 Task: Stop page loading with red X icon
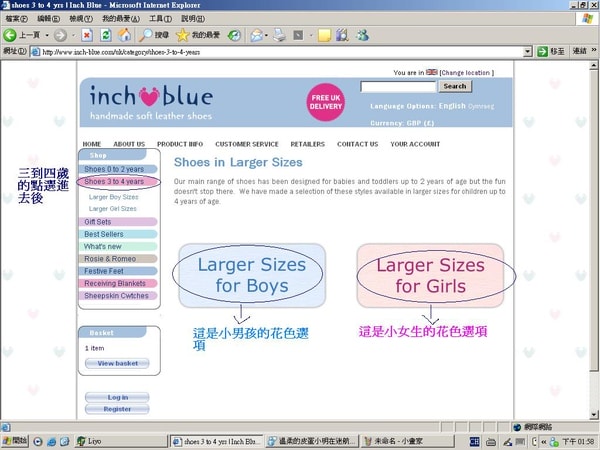coord(87,35)
